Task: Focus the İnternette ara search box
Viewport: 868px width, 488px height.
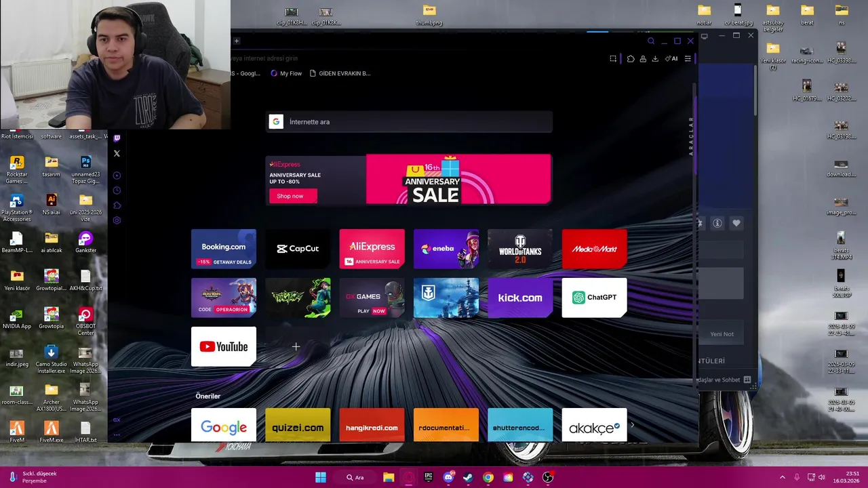Action: (409, 122)
